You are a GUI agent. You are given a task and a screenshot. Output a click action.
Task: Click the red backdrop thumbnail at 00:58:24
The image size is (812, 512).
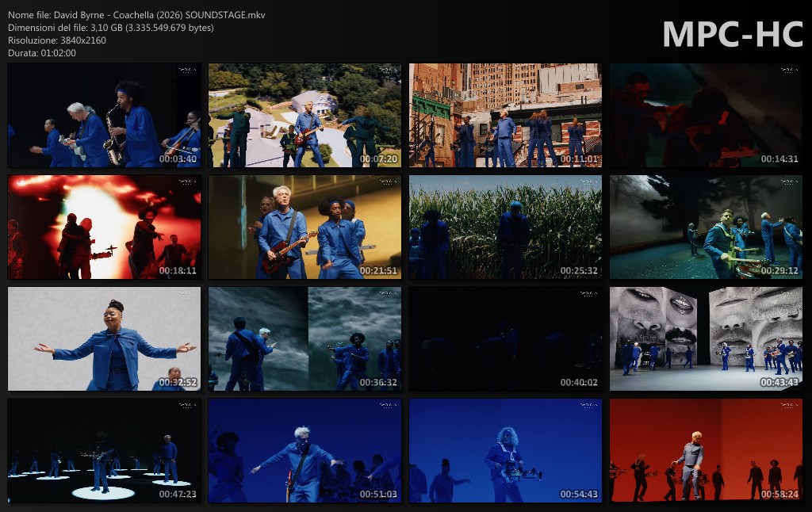point(706,450)
